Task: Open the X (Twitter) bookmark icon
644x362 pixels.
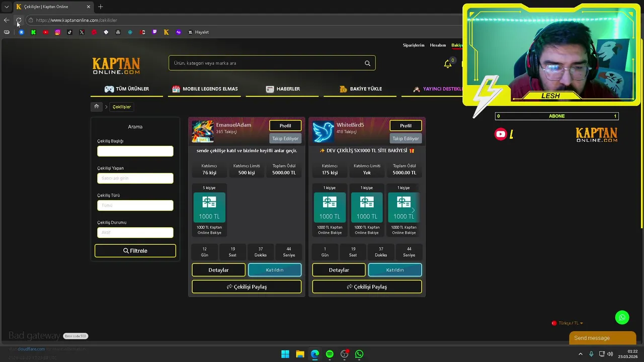Action: (82, 32)
